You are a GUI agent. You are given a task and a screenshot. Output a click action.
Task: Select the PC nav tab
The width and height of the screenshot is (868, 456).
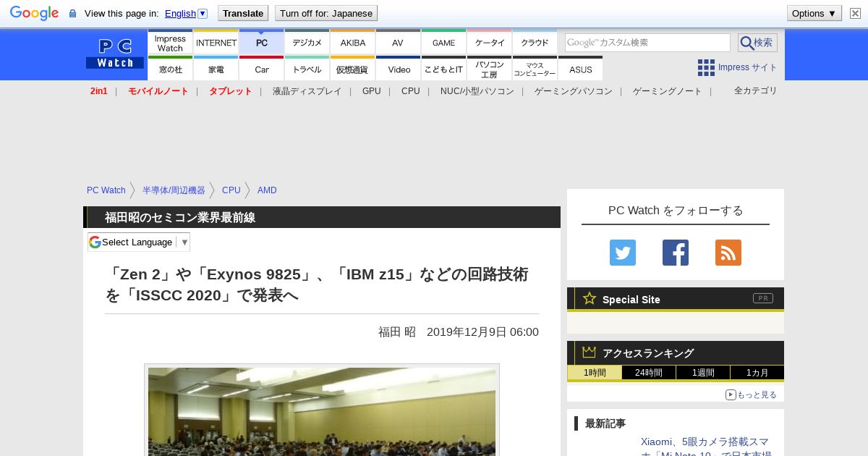click(262, 43)
